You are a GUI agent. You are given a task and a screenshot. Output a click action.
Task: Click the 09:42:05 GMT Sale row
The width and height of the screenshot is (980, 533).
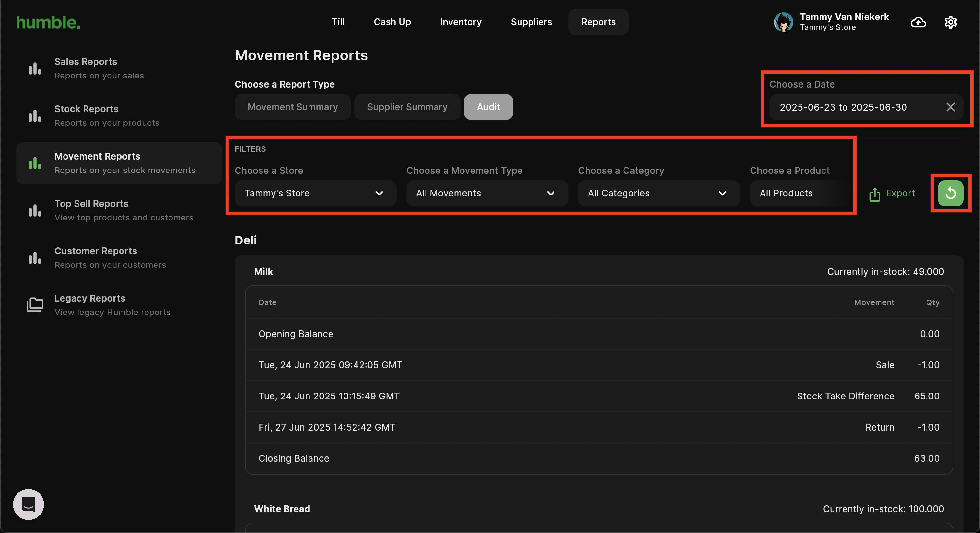[599, 365]
